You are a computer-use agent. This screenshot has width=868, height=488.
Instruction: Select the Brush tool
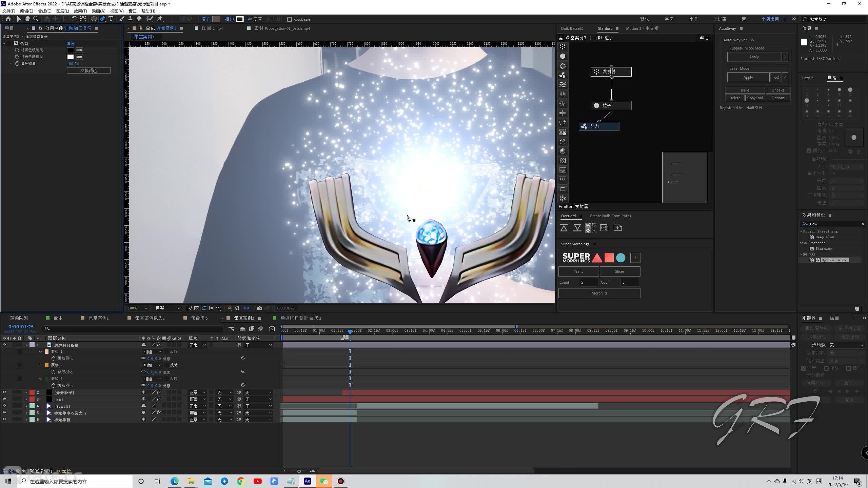click(x=121, y=19)
